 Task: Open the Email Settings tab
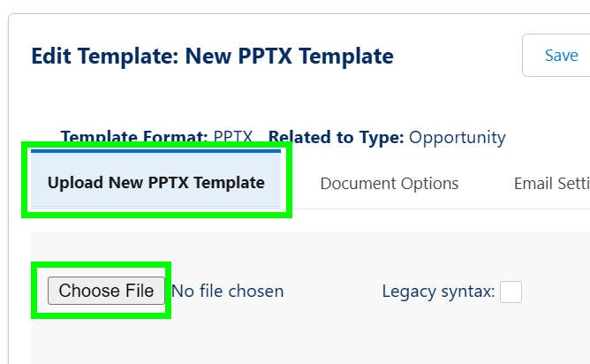pos(551,184)
